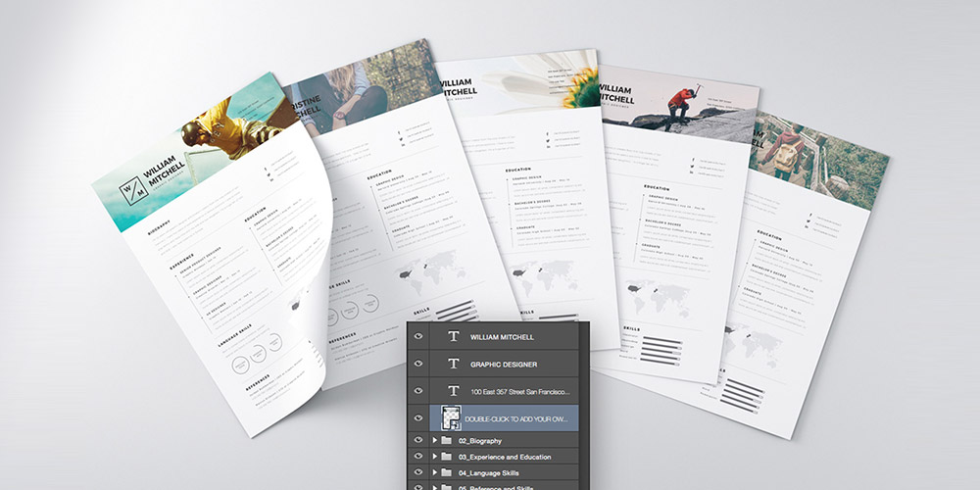Expand the 03_Experience and Education group
This screenshot has height=490, width=980.
pyautogui.click(x=434, y=457)
